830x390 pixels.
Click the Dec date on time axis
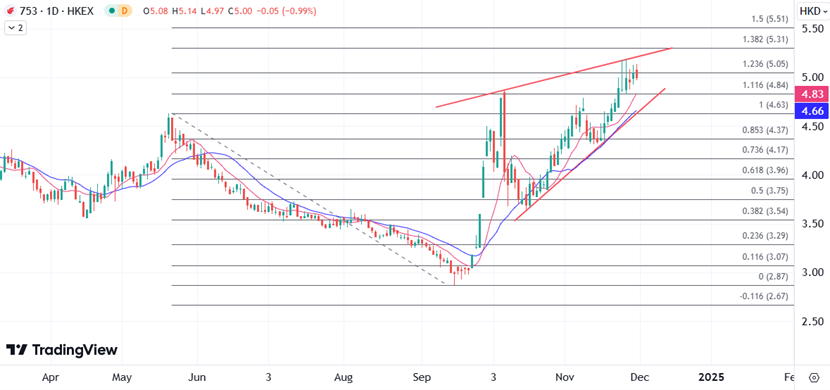coord(638,377)
